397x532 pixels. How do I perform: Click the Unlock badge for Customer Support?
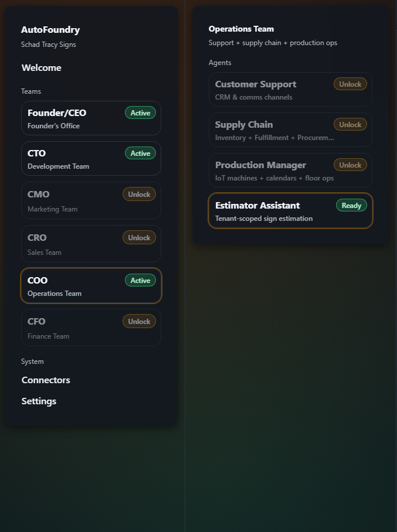pyautogui.click(x=350, y=84)
